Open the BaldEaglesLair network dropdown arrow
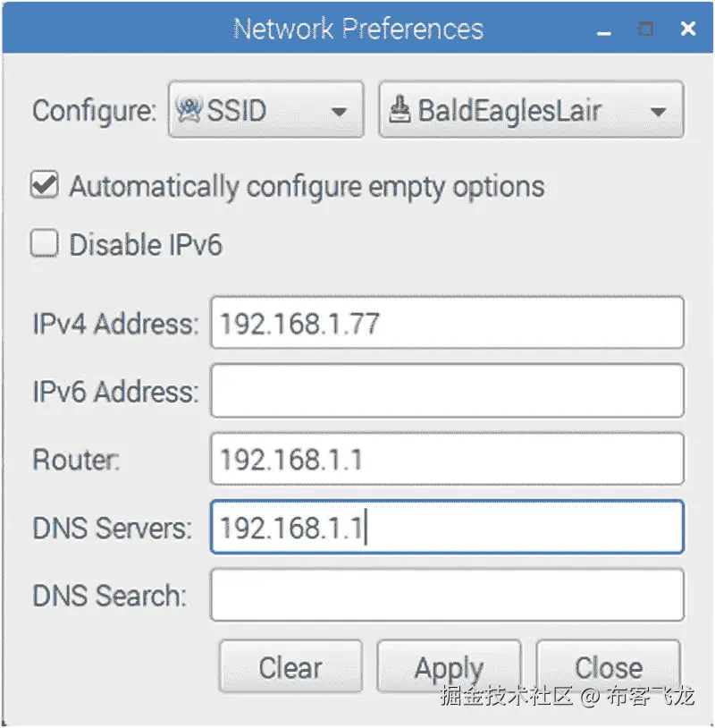 [659, 113]
